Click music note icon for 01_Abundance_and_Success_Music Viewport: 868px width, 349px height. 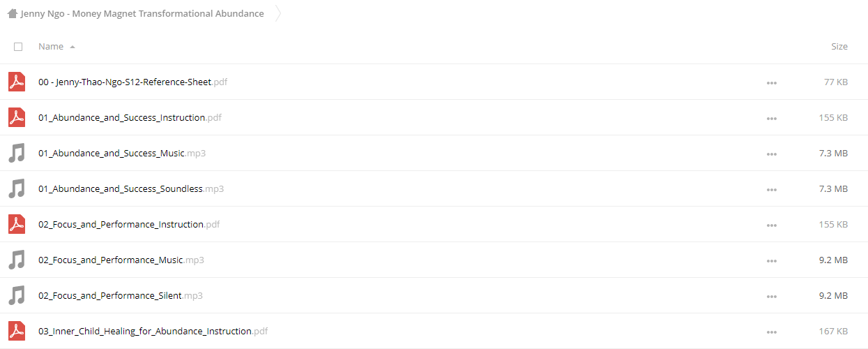[x=17, y=153]
